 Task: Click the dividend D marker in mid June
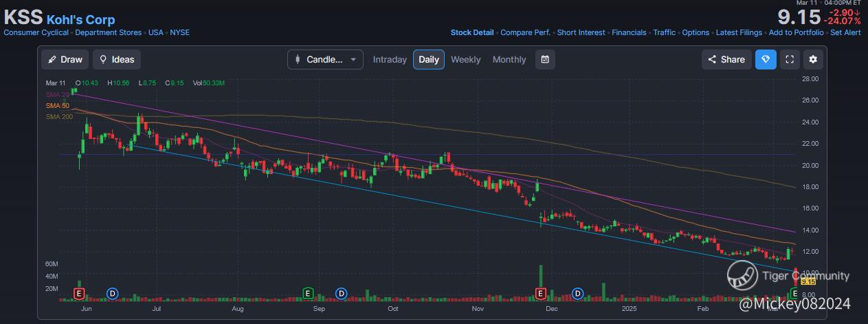tap(113, 294)
